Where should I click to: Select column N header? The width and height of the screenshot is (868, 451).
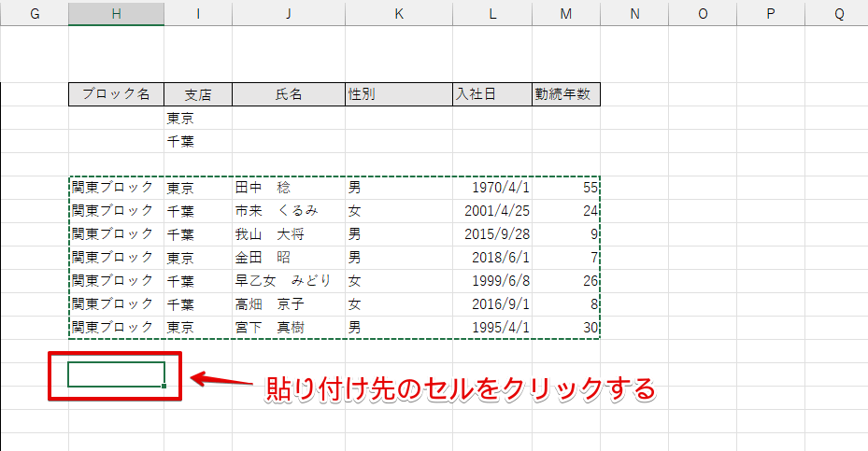(x=634, y=13)
